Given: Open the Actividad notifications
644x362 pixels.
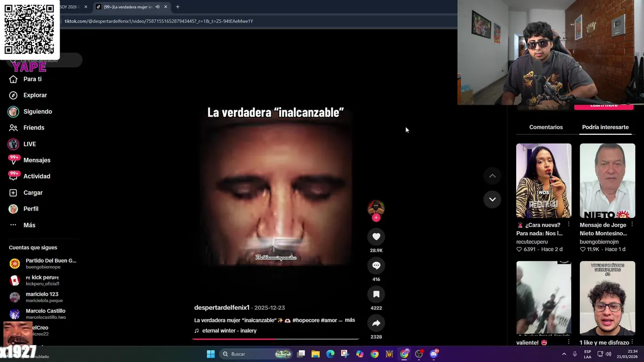Looking at the screenshot, I should [x=29, y=176].
